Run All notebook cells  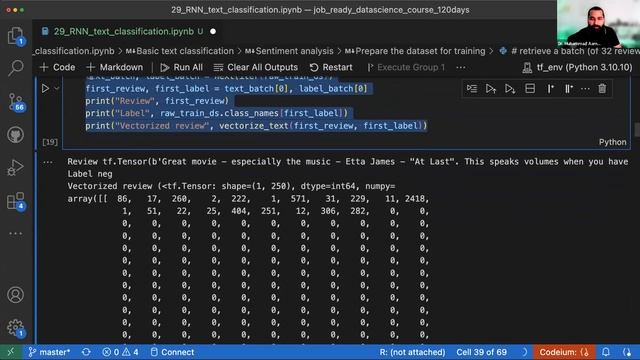coord(181,67)
